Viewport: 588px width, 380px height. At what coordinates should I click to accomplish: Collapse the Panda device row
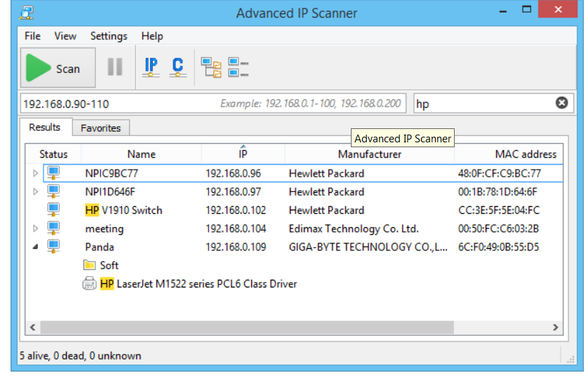pos(36,247)
